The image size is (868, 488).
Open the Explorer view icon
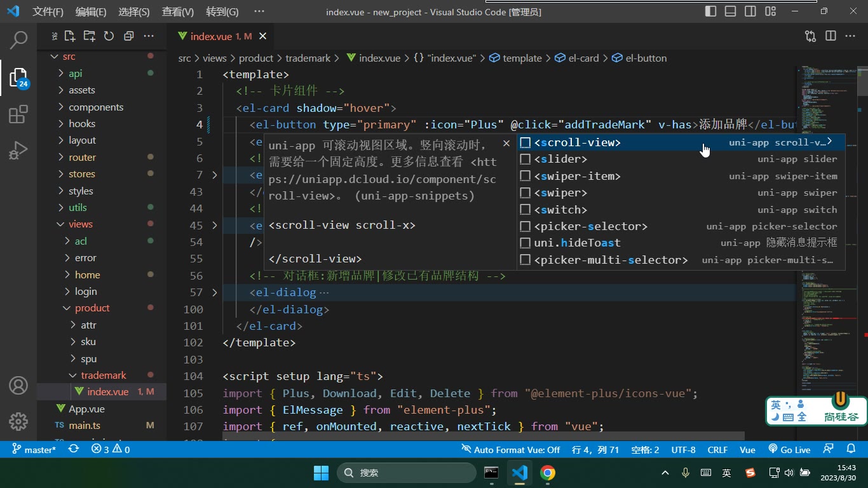pyautogui.click(x=18, y=78)
